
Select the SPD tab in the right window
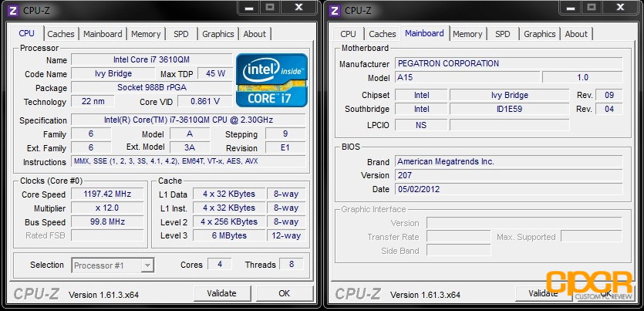pyautogui.click(x=503, y=34)
